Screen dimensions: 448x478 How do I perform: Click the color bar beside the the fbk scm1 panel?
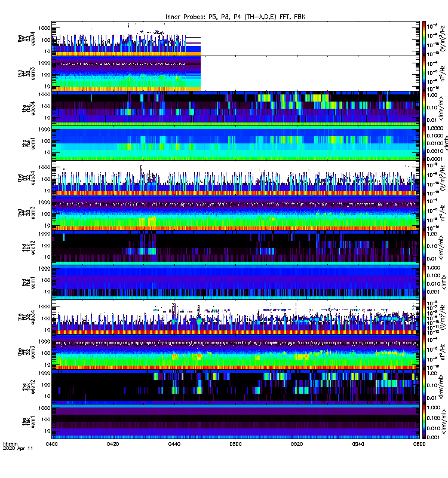tap(424, 422)
